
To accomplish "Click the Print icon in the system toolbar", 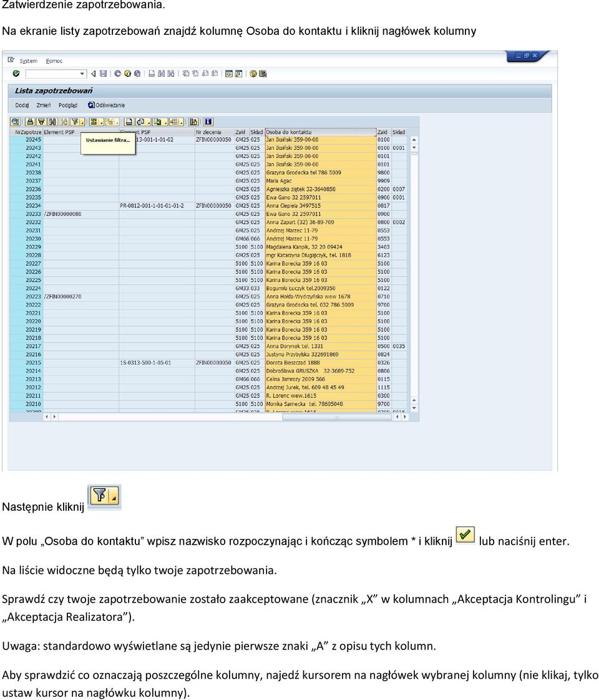I will tap(152, 74).
